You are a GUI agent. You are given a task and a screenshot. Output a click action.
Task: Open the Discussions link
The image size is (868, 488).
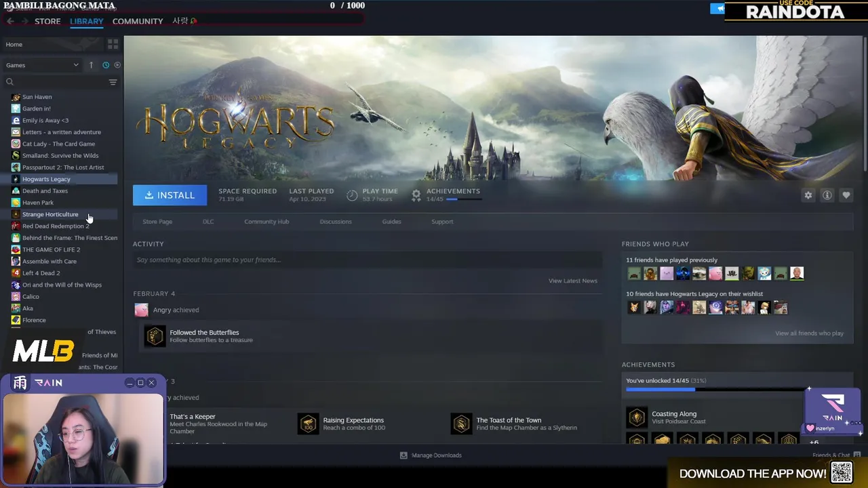click(x=336, y=222)
